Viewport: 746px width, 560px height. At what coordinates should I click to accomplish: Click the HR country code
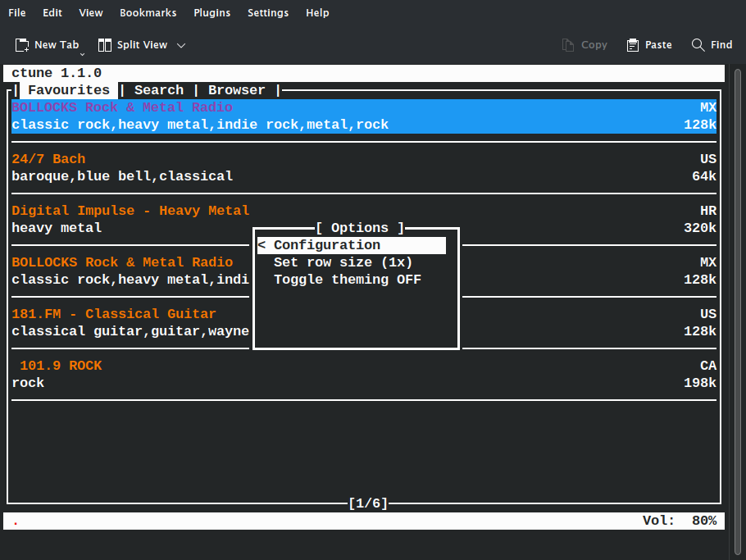tap(708, 210)
